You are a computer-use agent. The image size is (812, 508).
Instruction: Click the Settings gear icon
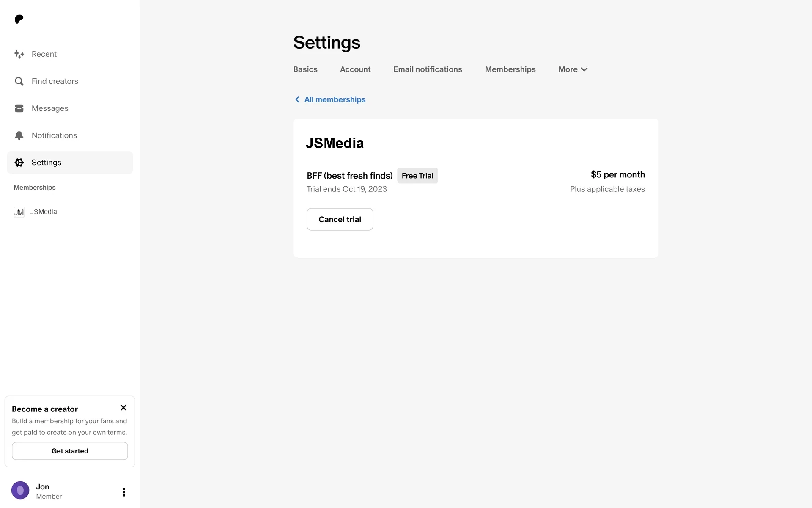pos(19,163)
